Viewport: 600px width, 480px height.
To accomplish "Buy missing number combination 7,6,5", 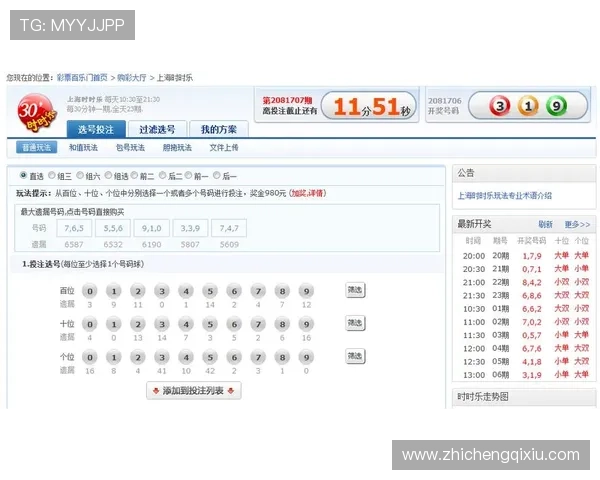I will click(x=74, y=229).
